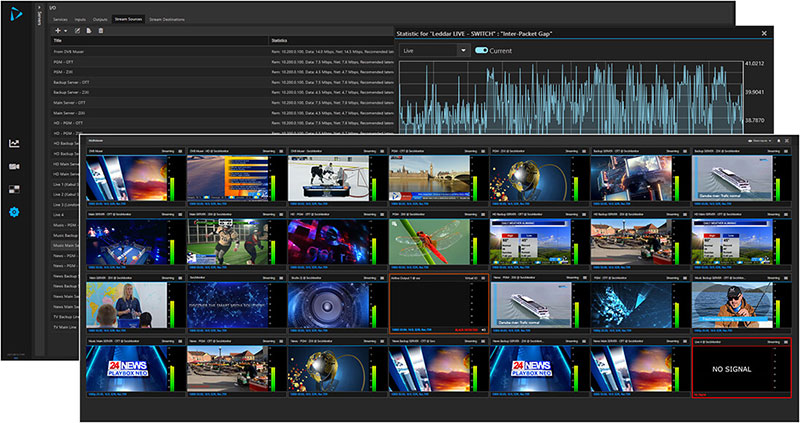This screenshot has width=800, height=423.
Task: Click the delete trash icon
Action: [100, 31]
